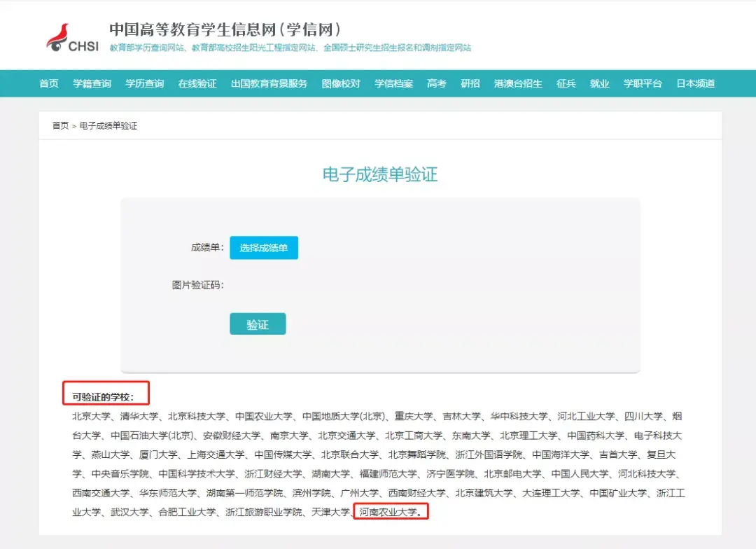Screen dimensions: 756x549
Task: Click 吉林大学 in the school list
Action: (461, 417)
